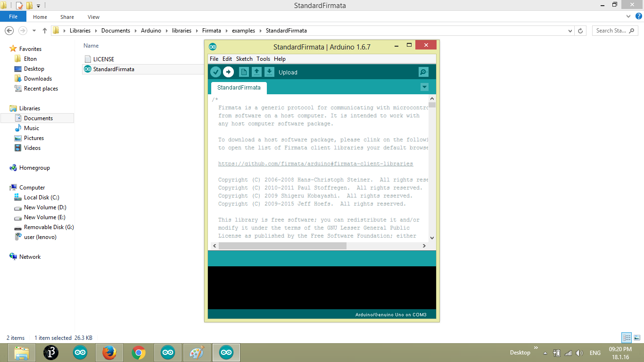Click the horizontal scrollbar thumb in editor
The image size is (644, 362).
(282, 246)
